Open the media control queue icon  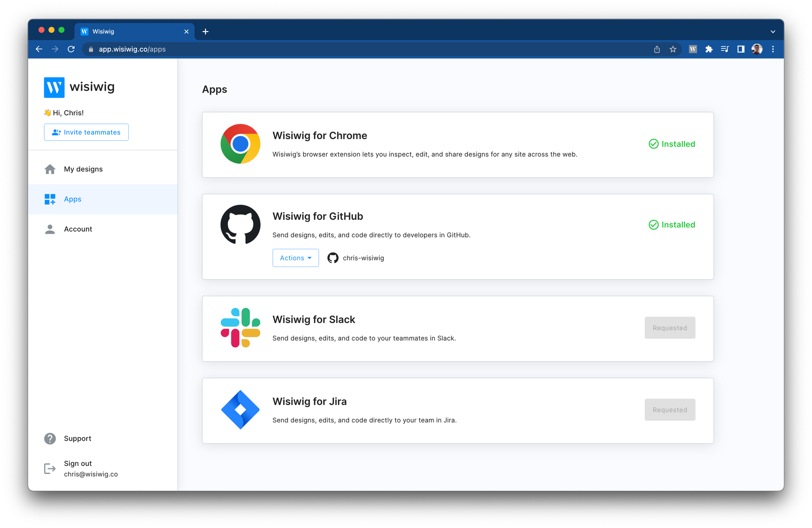[x=725, y=49]
